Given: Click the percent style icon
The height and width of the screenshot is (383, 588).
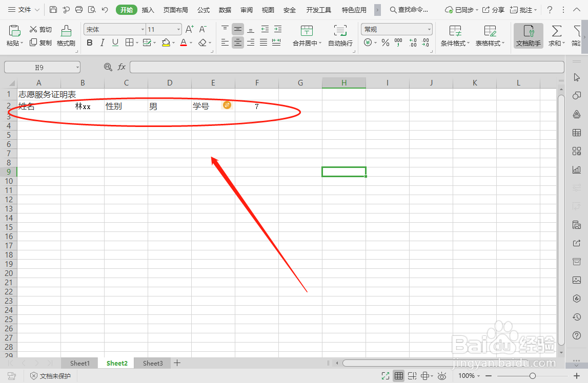Looking at the screenshot, I should click(385, 42).
